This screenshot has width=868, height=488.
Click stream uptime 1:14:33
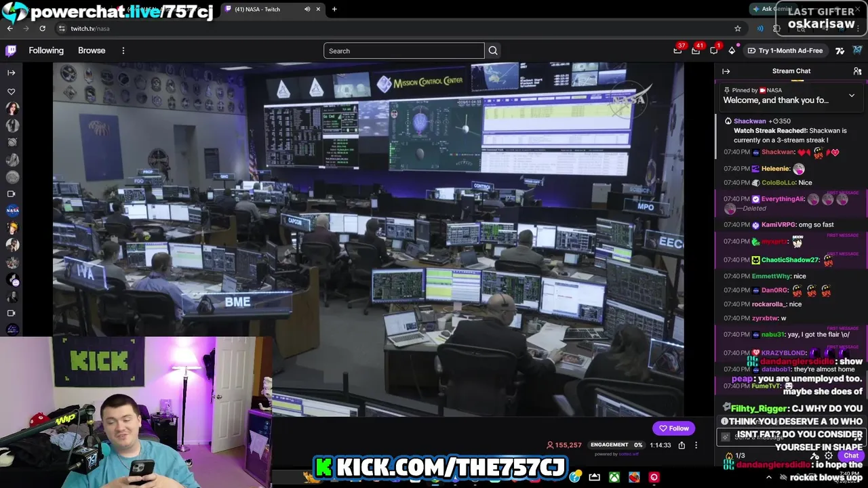(x=660, y=445)
